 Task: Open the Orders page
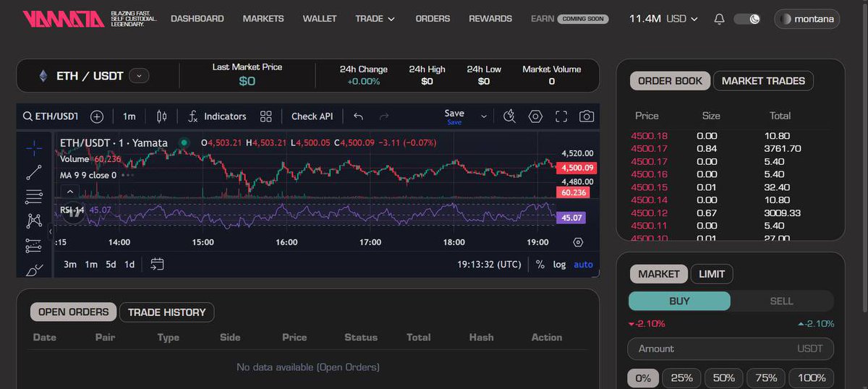tap(433, 19)
